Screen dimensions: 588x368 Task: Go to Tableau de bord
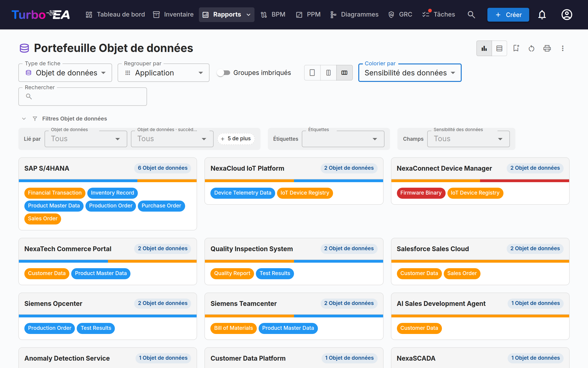point(115,14)
